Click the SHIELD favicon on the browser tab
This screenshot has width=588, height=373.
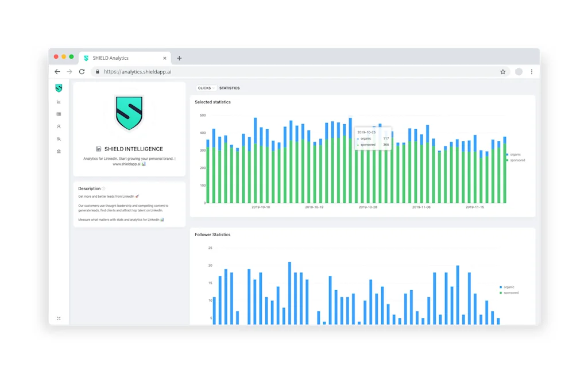(85, 57)
